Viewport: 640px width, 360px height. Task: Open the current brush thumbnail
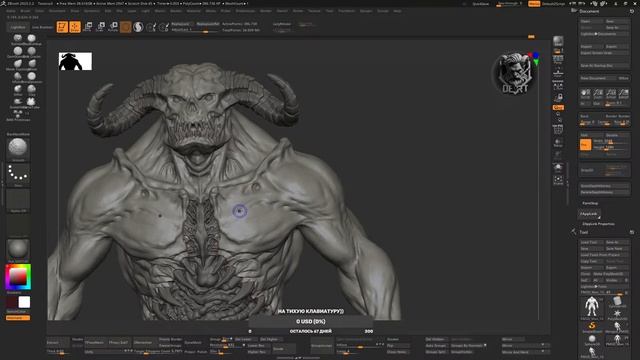(18, 149)
